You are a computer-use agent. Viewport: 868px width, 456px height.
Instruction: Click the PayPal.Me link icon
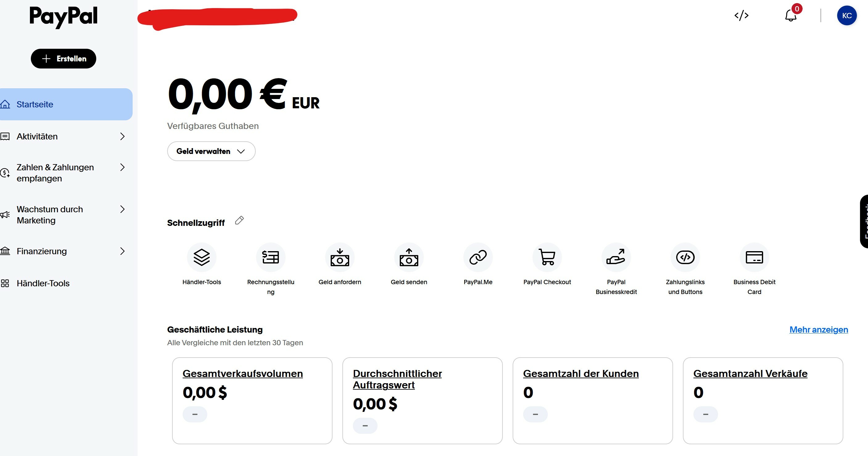[478, 257]
